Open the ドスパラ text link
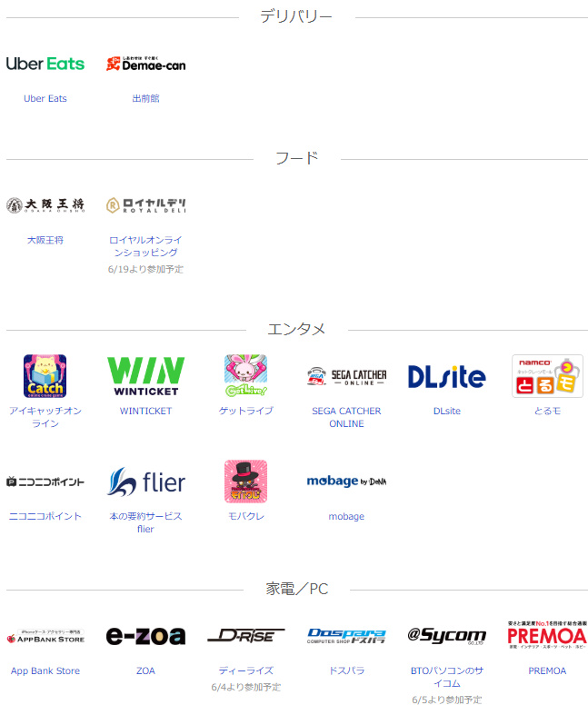Image resolution: width=588 pixels, height=715 pixels. coord(346,670)
